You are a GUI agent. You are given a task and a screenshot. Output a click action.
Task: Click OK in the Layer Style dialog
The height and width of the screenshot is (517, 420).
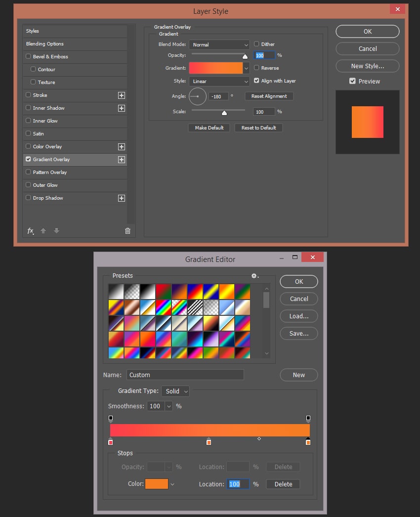pos(367,31)
